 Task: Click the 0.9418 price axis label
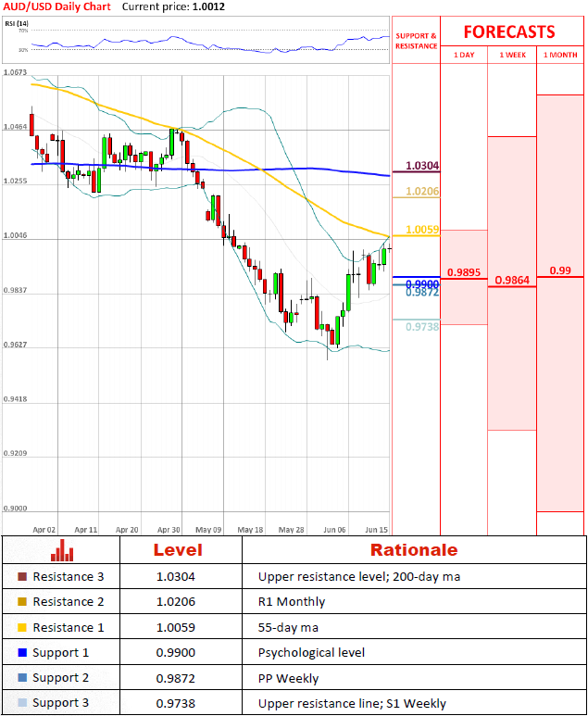pyautogui.click(x=15, y=399)
